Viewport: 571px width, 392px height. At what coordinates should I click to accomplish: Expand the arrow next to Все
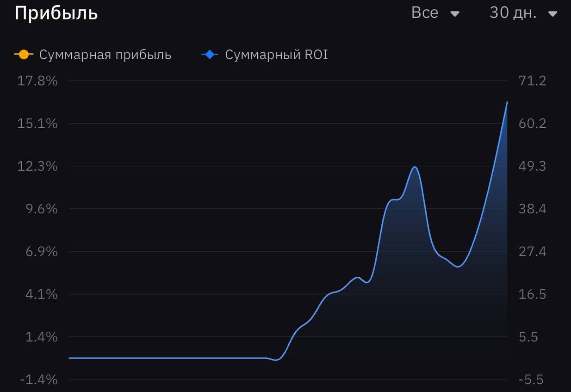click(x=455, y=14)
